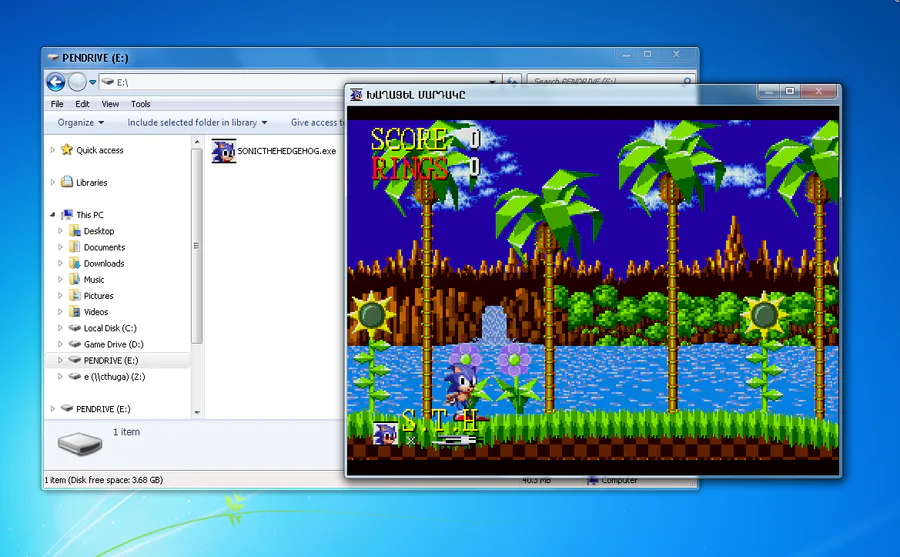Open Include selected folder in library dropdown
This screenshot has width=900, height=557.
197,122
